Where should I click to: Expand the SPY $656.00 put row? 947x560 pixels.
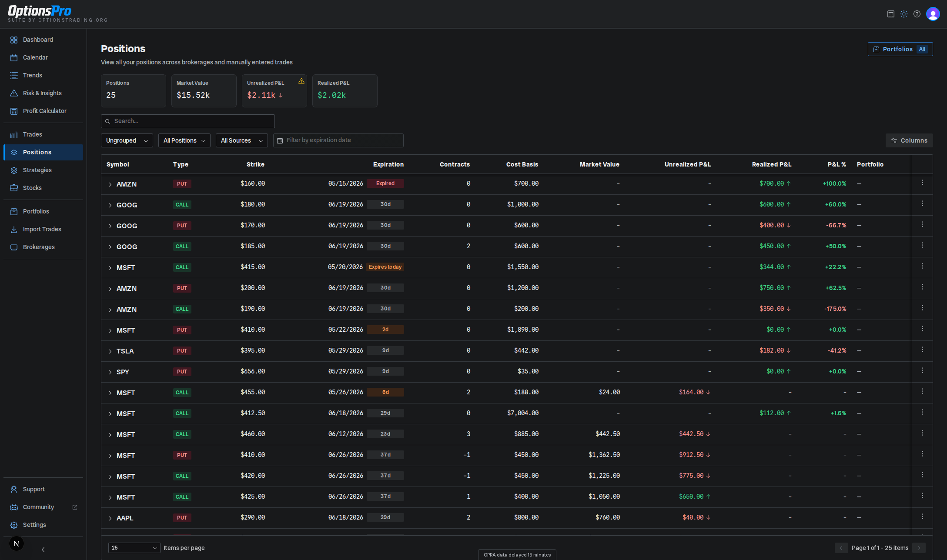(x=110, y=373)
